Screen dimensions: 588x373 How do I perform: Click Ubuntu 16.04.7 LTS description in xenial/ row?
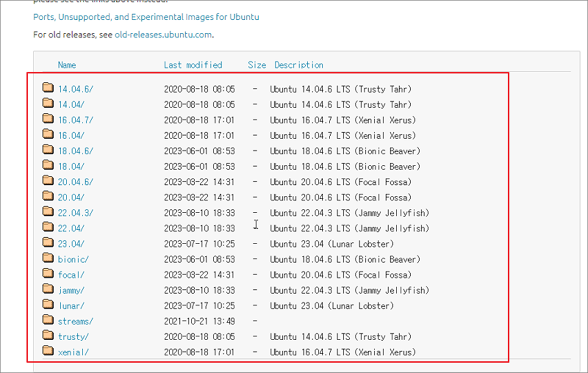click(343, 352)
